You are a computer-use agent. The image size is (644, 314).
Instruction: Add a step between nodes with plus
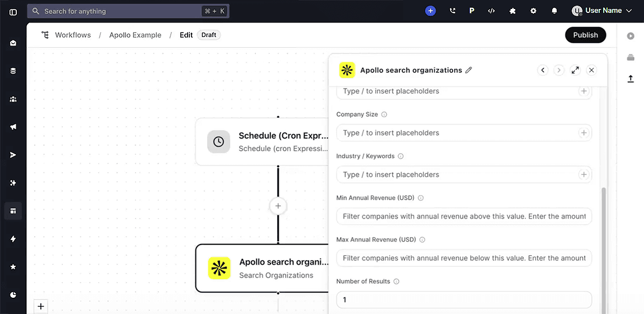click(278, 206)
